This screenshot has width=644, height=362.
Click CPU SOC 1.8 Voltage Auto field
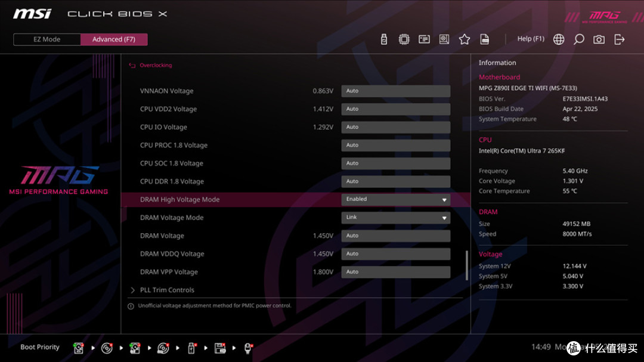click(395, 163)
